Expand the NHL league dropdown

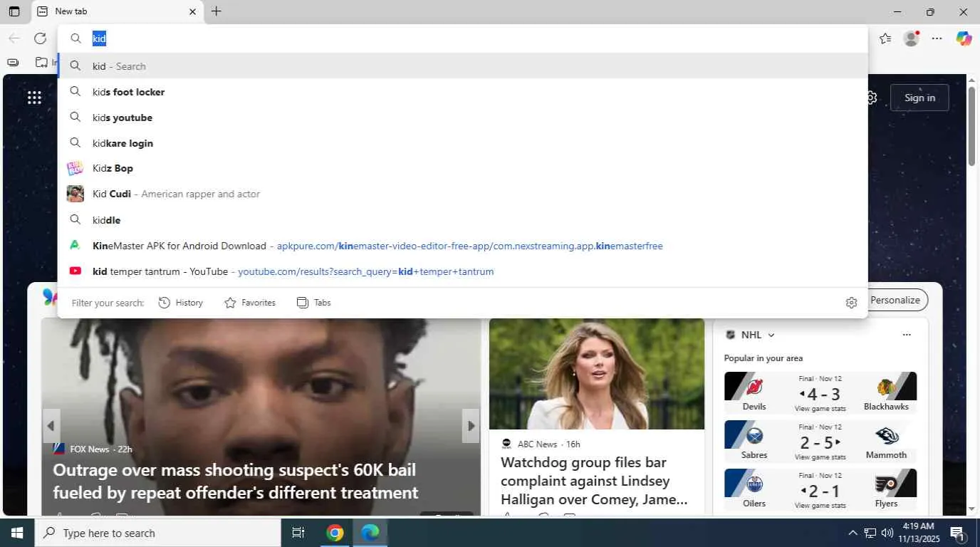[771, 335]
